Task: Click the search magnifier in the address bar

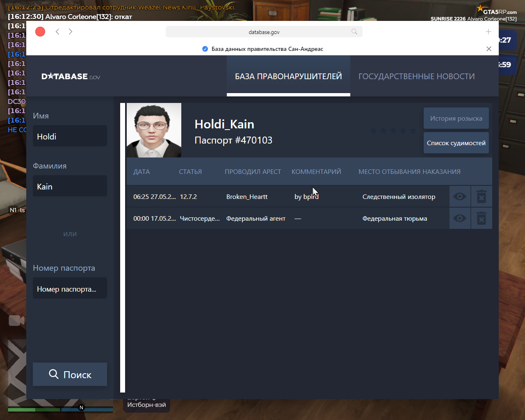Action: (354, 32)
